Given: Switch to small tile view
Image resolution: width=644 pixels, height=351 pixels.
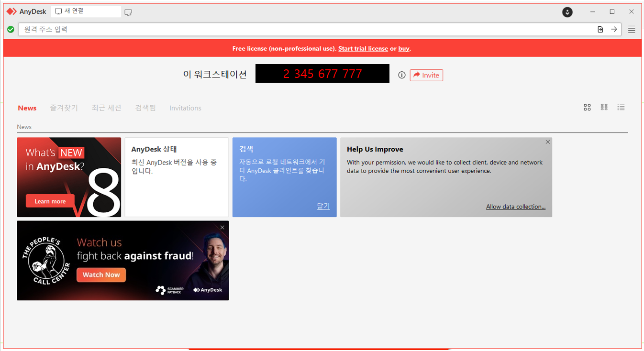Looking at the screenshot, I should (604, 108).
